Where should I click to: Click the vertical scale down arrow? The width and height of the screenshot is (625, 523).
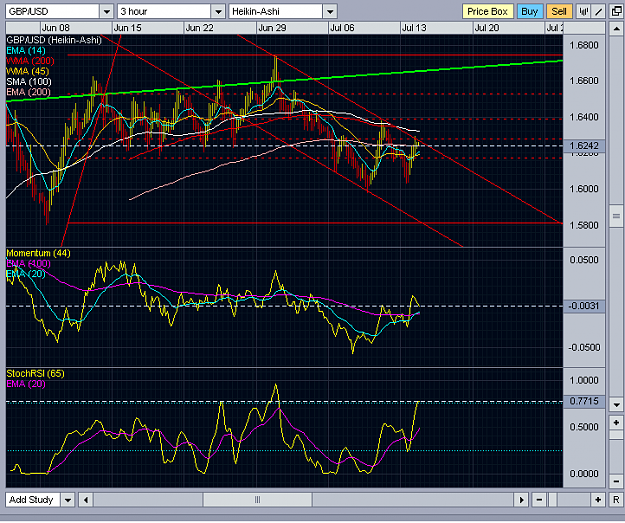616,405
